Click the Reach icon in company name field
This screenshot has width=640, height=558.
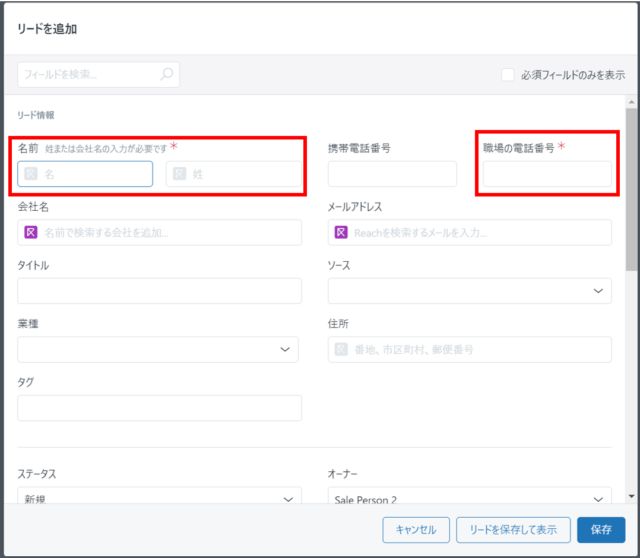pyautogui.click(x=31, y=232)
